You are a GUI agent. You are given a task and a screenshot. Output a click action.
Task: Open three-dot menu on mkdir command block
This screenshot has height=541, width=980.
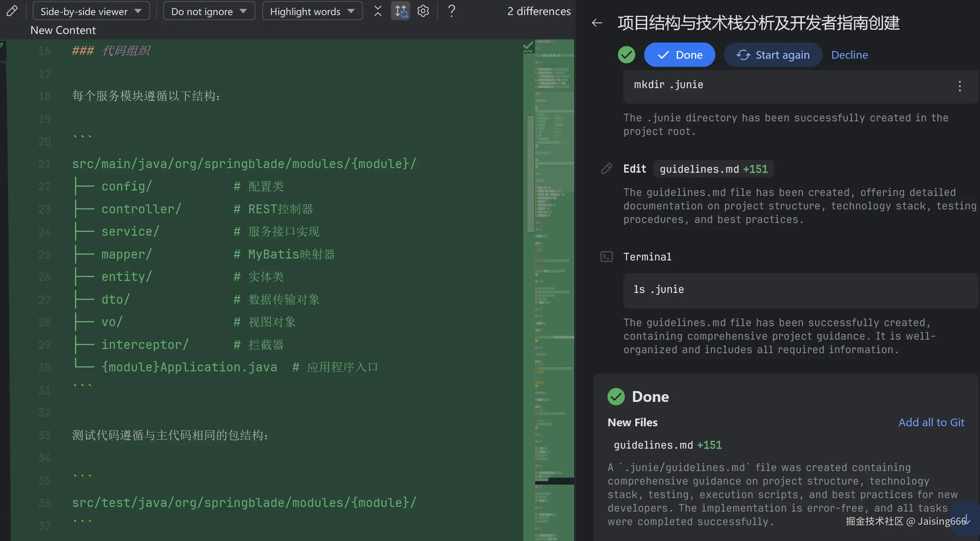(960, 86)
